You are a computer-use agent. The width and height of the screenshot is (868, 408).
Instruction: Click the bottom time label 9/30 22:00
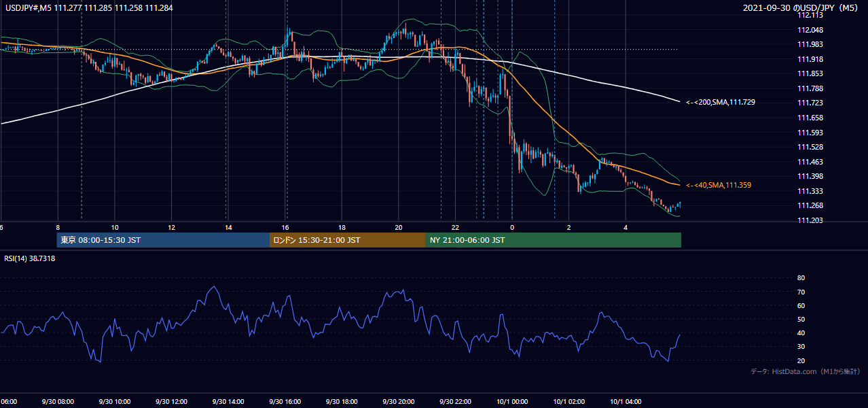click(455, 401)
